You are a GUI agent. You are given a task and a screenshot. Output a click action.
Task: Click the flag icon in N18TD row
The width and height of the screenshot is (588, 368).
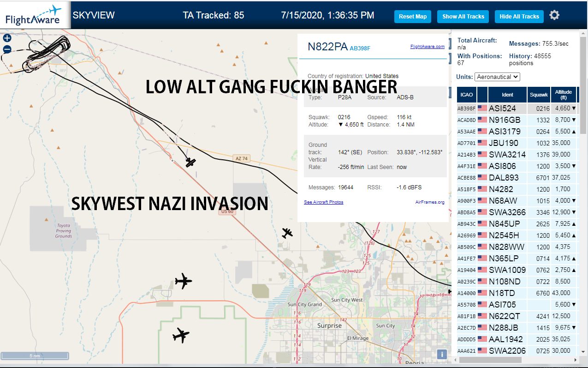[482, 293]
